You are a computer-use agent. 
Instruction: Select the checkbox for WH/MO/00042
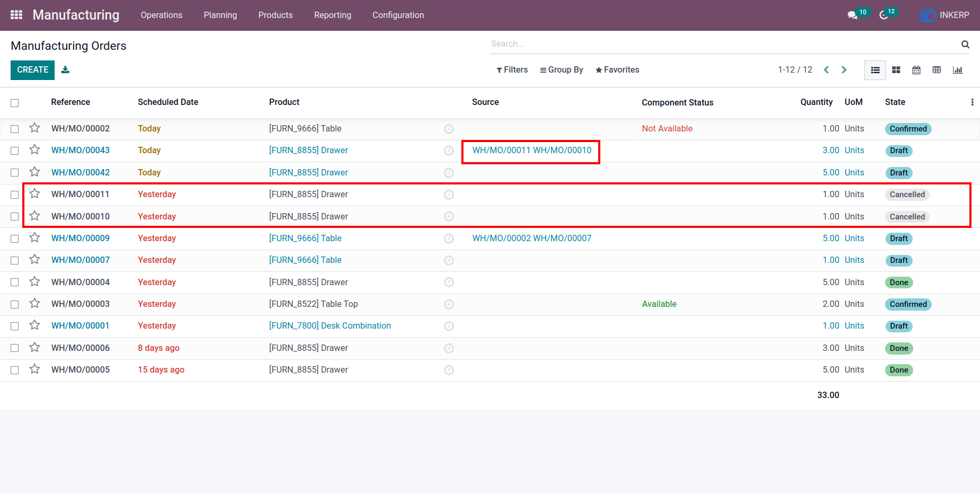[15, 173]
